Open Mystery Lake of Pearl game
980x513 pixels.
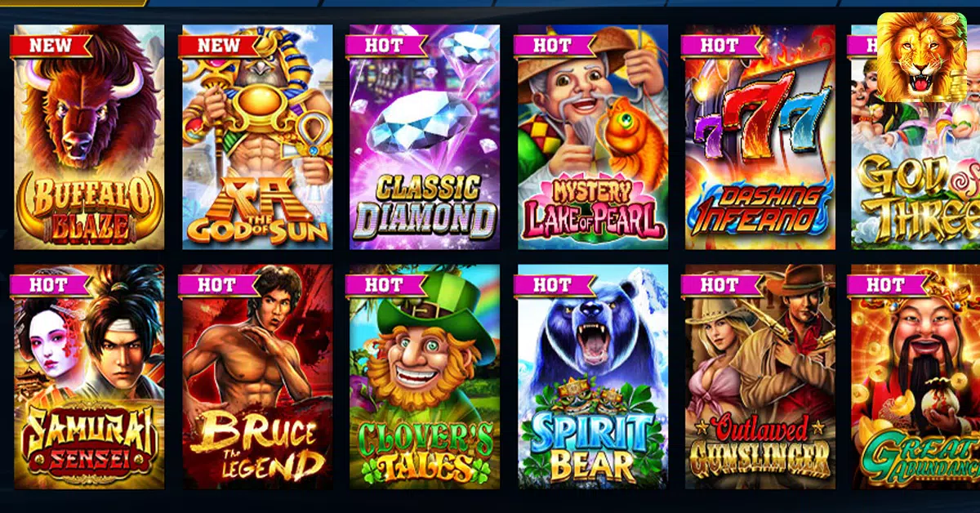pos(593,137)
